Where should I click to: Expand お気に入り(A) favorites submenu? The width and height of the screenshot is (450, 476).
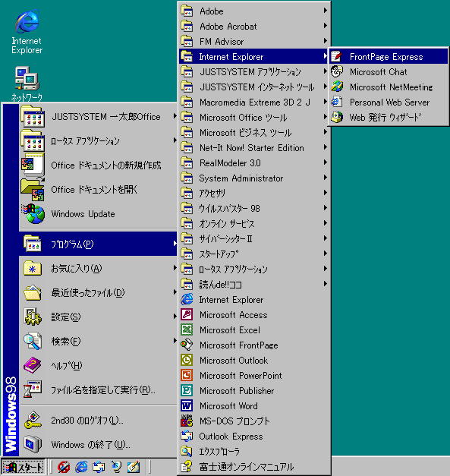pyautogui.click(x=99, y=268)
